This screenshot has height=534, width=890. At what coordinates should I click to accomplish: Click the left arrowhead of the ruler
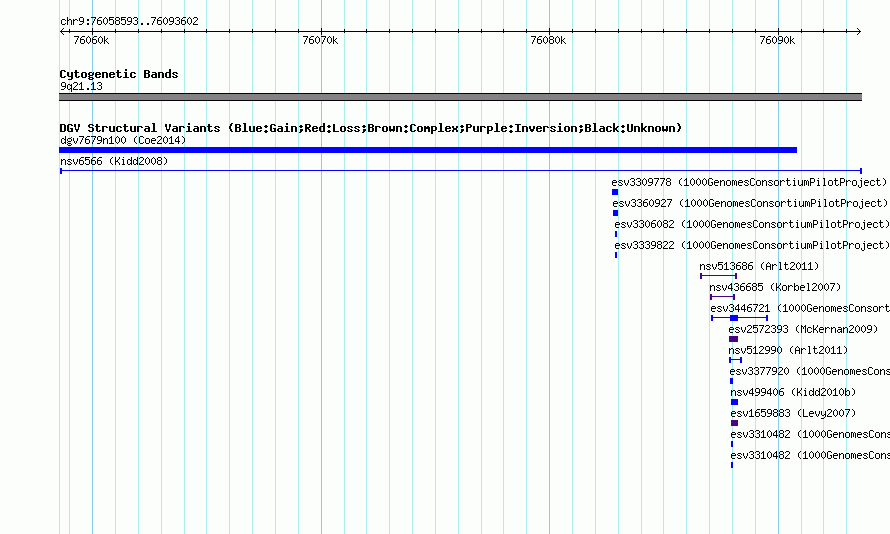[x=62, y=32]
